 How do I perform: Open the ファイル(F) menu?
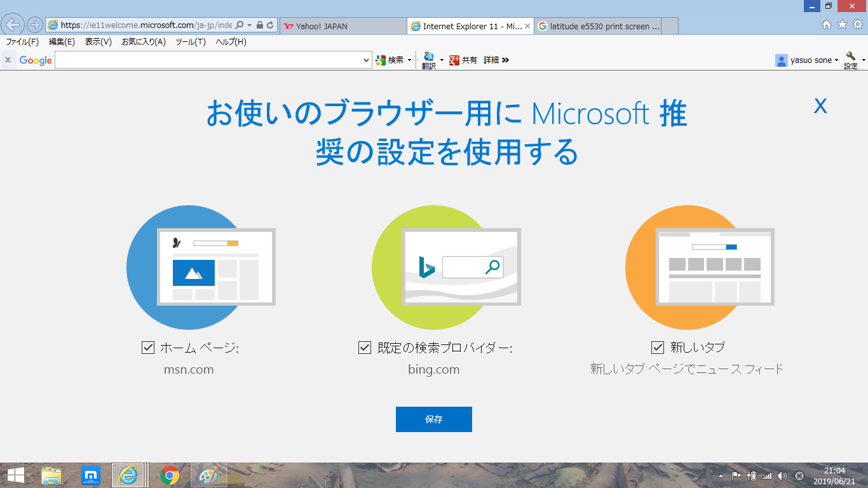click(x=22, y=42)
